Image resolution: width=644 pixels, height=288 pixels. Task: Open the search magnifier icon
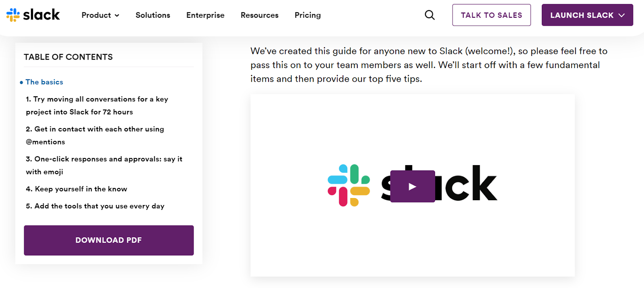pyautogui.click(x=429, y=15)
